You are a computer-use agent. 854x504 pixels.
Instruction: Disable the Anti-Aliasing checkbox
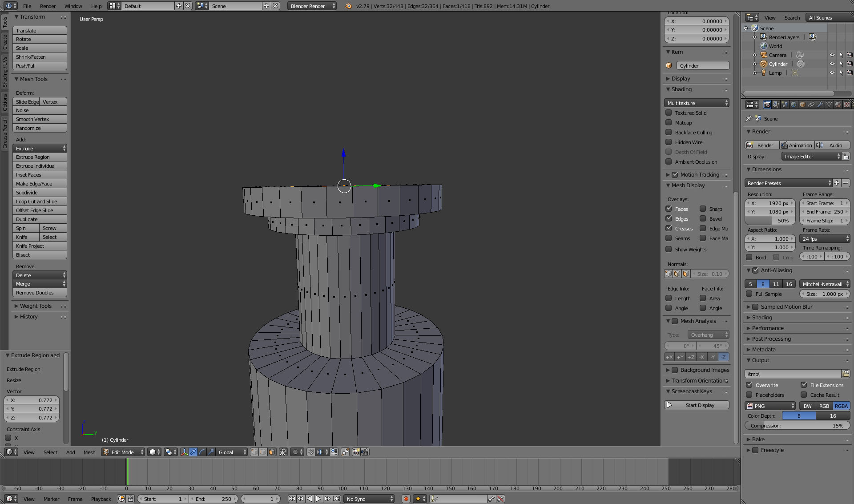coord(755,270)
